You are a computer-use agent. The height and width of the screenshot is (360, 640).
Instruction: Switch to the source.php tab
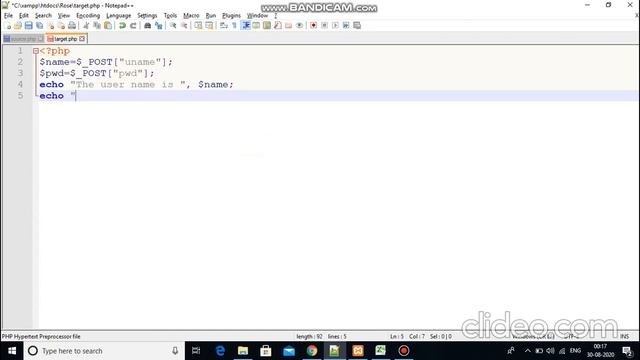[x=23, y=39]
